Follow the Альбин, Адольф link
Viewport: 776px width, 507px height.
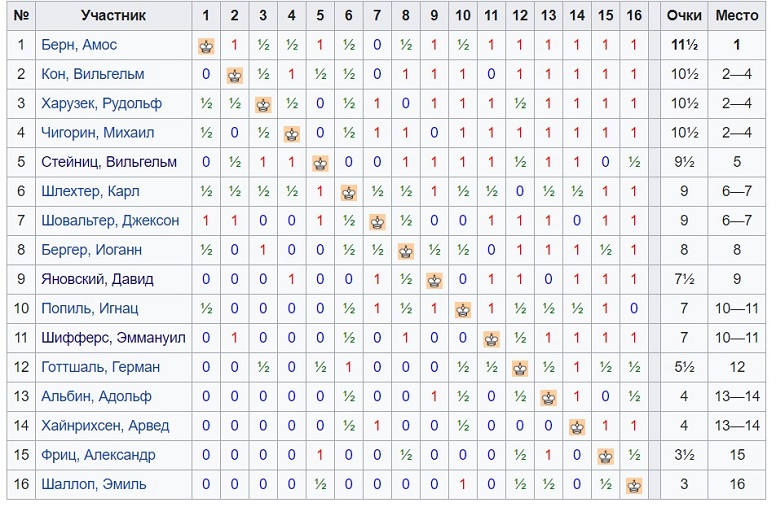tap(96, 397)
